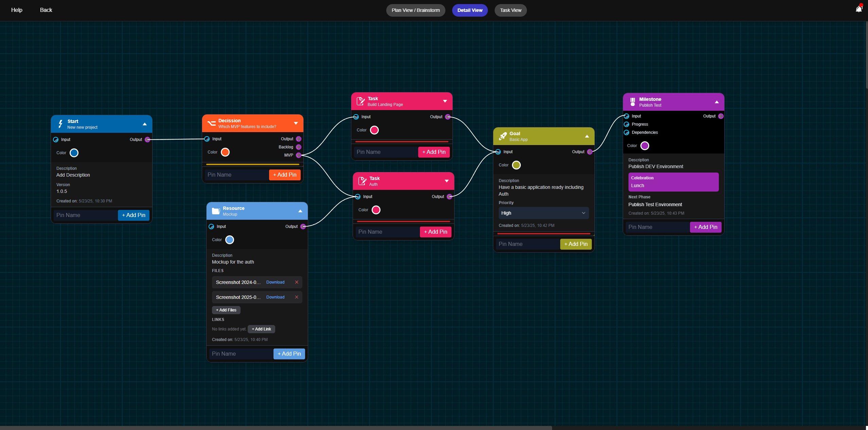Expand the Build Landing Page task node

click(x=445, y=101)
